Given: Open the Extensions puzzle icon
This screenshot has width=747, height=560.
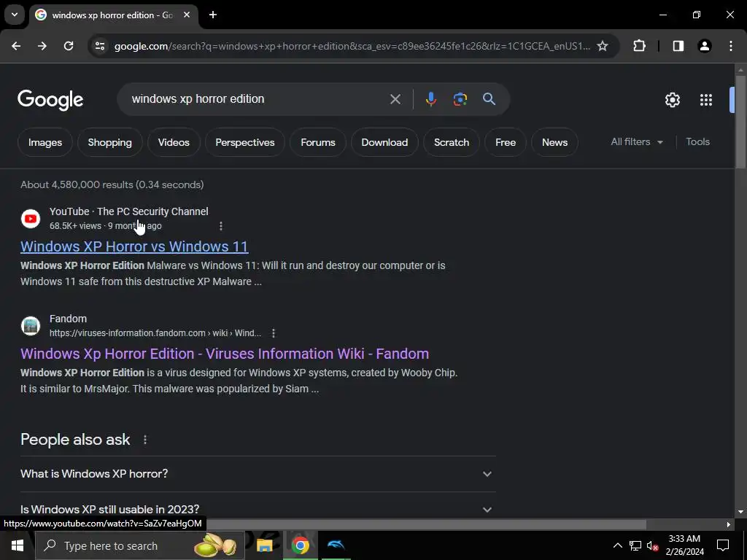Looking at the screenshot, I should point(639,46).
